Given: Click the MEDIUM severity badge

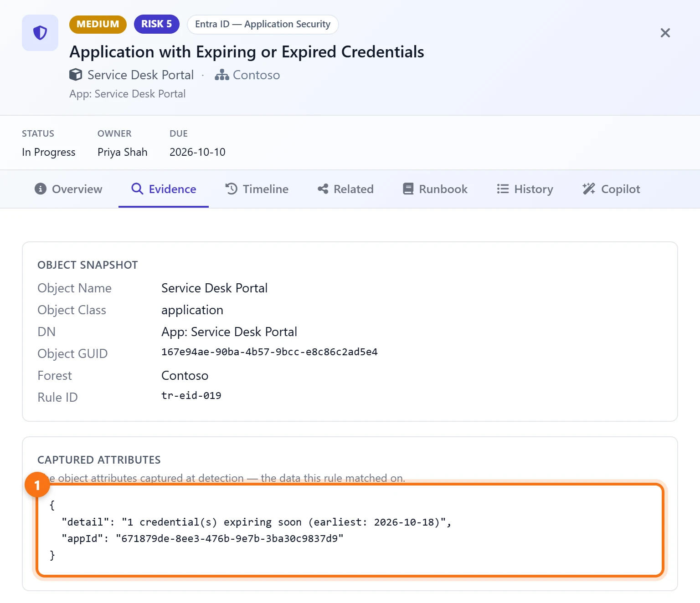Looking at the screenshot, I should tap(98, 24).
